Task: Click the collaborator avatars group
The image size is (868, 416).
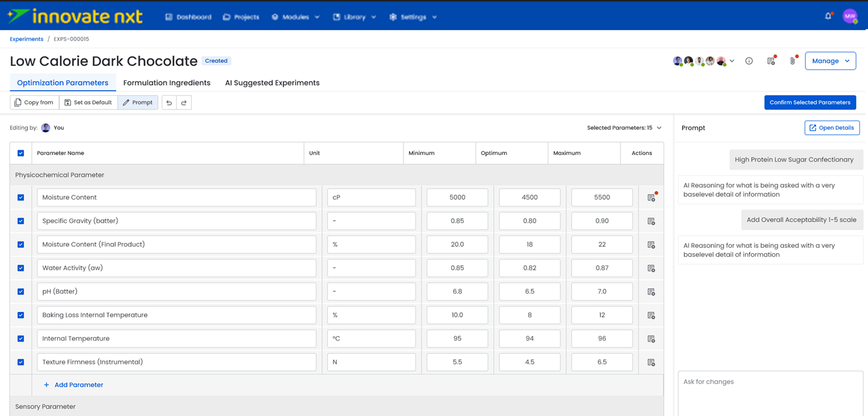Action: 699,61
